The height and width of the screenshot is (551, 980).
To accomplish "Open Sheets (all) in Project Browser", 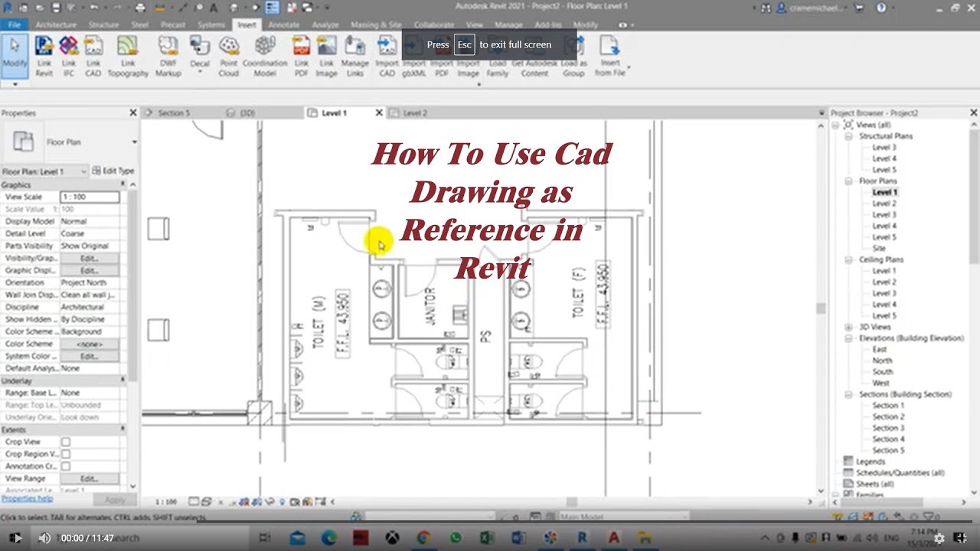I will (877, 484).
